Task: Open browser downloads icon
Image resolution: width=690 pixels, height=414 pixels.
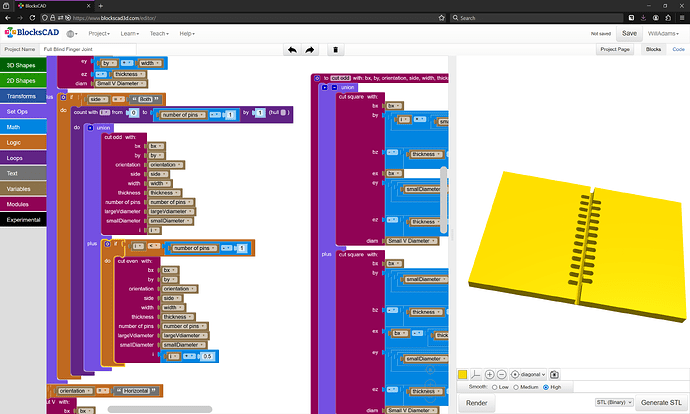Action: coord(643,18)
